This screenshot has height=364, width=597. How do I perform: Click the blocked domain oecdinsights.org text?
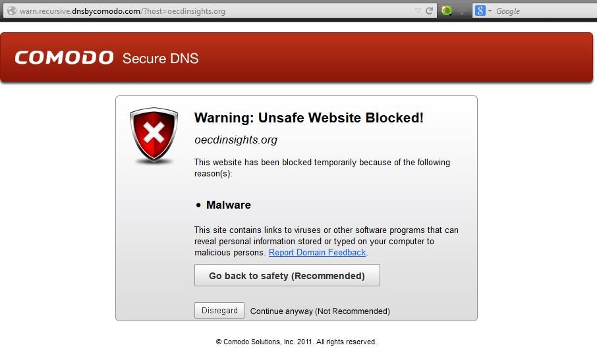click(236, 140)
